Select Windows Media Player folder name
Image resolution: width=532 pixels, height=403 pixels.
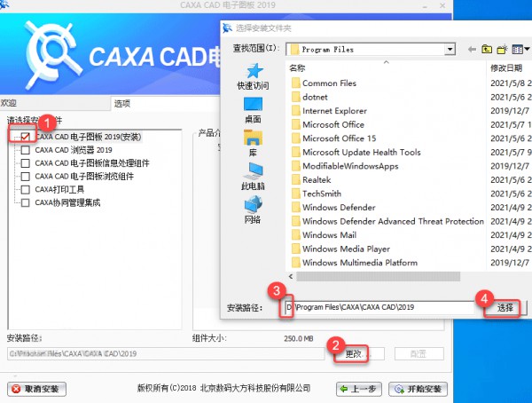pos(346,249)
